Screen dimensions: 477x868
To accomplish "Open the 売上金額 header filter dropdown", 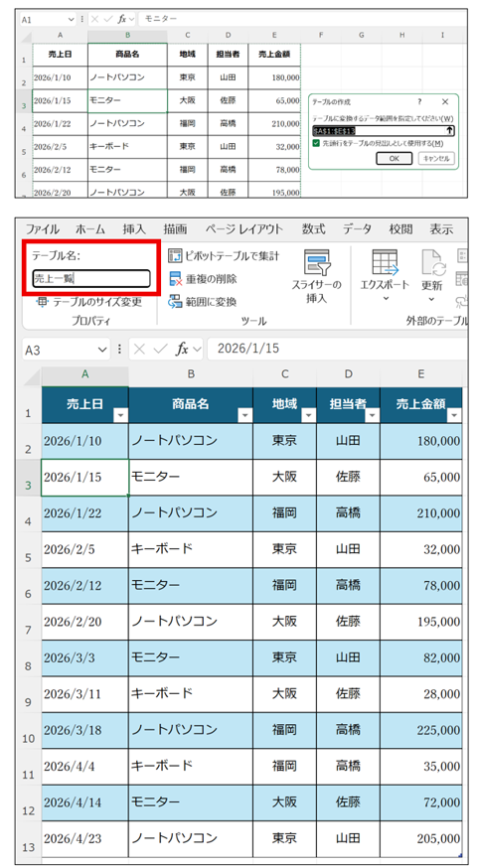I will tap(454, 416).
